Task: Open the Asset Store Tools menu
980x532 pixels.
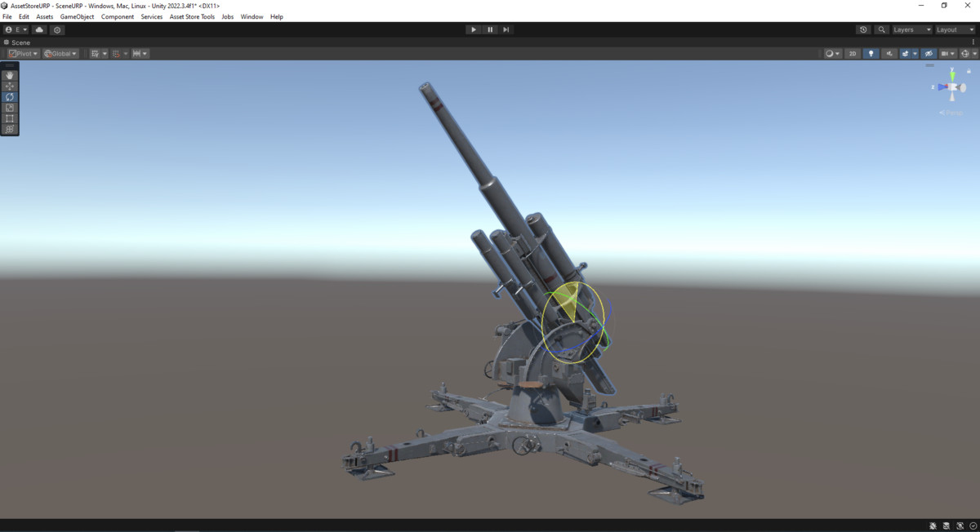Action: coord(192,16)
